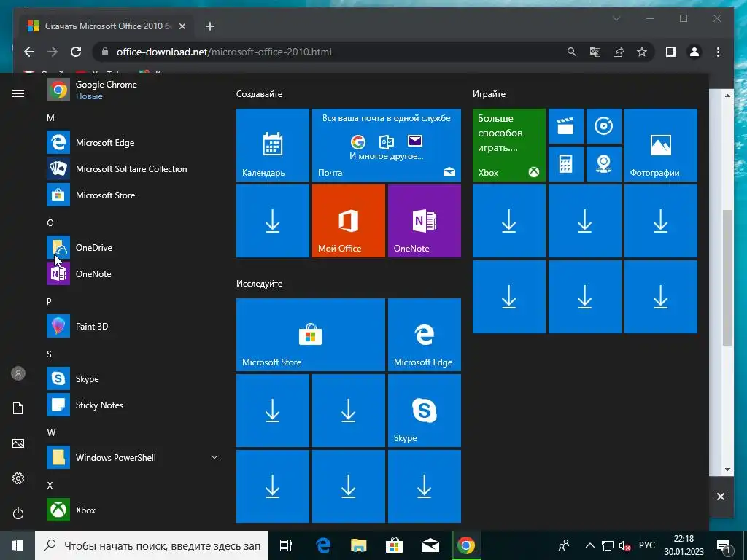The height and width of the screenshot is (560, 747).
Task: Select the Играйте tile group title
Action: pyautogui.click(x=489, y=94)
